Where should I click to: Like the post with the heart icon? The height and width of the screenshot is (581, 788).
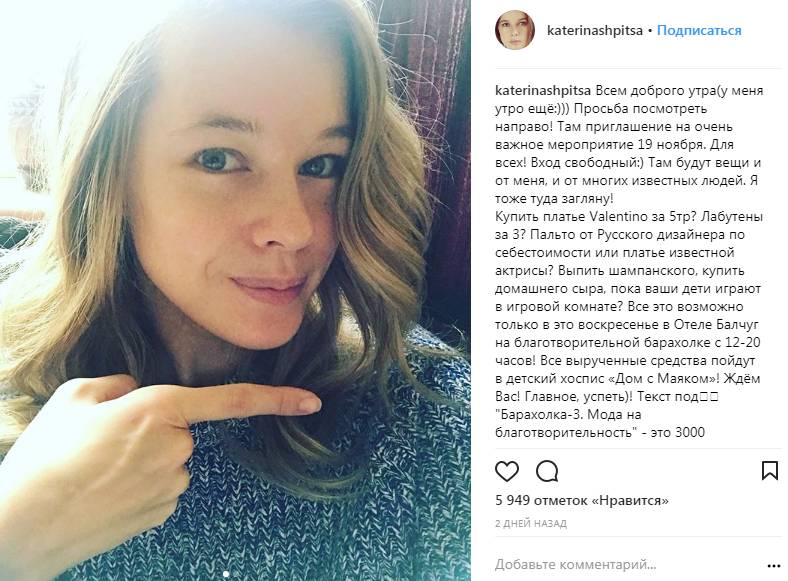tap(507, 471)
